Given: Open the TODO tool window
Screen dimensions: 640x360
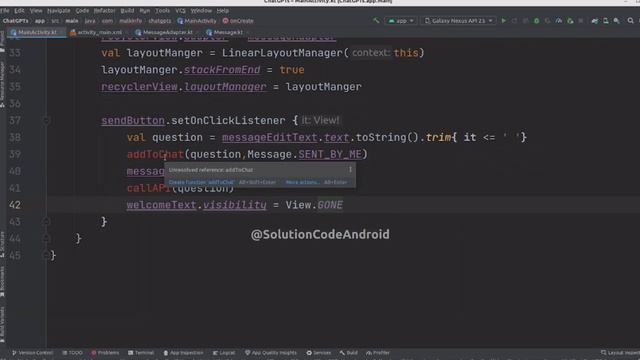Looking at the screenshot, I should point(72,353).
